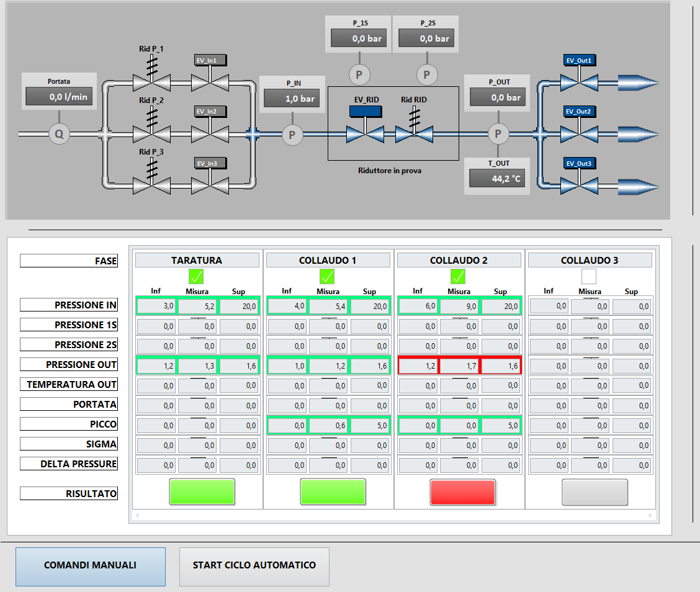
Task: Click the table's horizontal scrollbar left arrow
Action: [137, 515]
